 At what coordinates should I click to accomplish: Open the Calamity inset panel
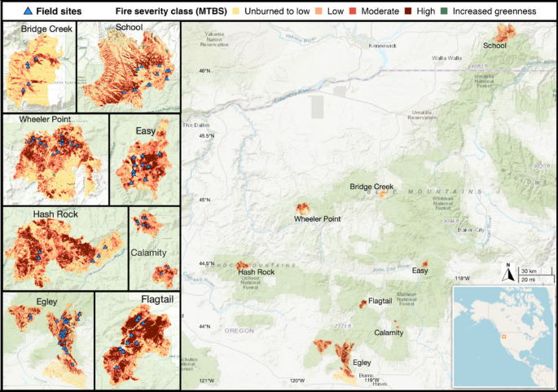[154, 247]
